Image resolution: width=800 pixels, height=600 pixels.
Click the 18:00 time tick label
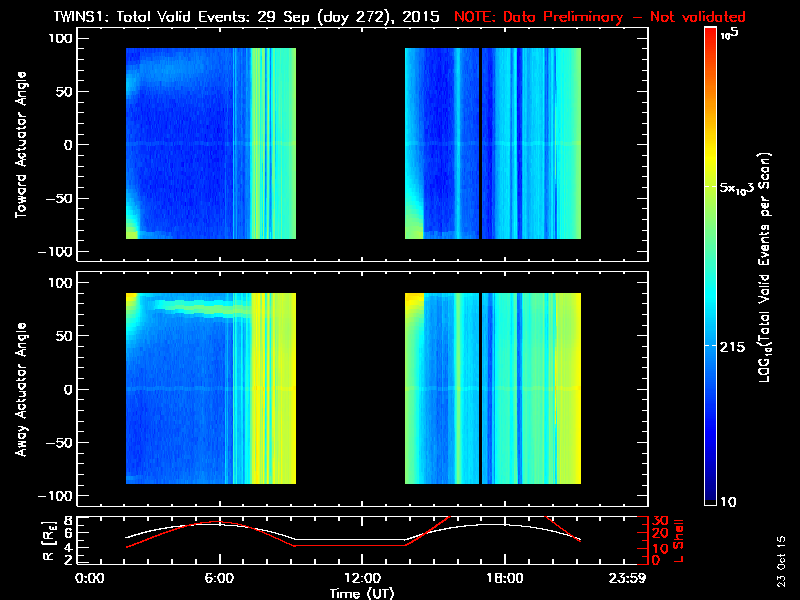503,578
